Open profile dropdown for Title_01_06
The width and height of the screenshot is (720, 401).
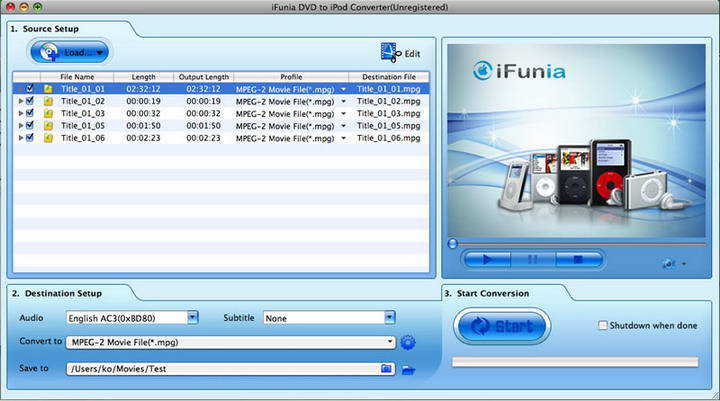[343, 138]
